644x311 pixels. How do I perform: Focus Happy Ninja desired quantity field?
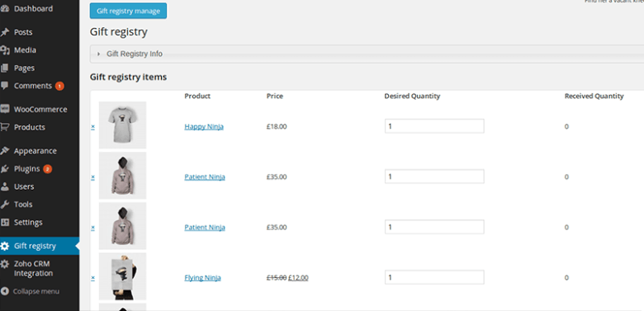(x=434, y=126)
